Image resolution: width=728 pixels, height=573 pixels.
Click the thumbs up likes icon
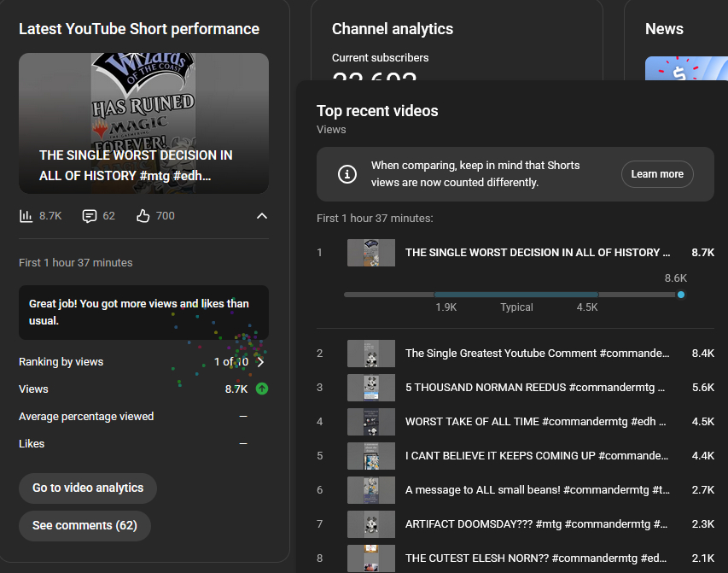click(x=143, y=216)
